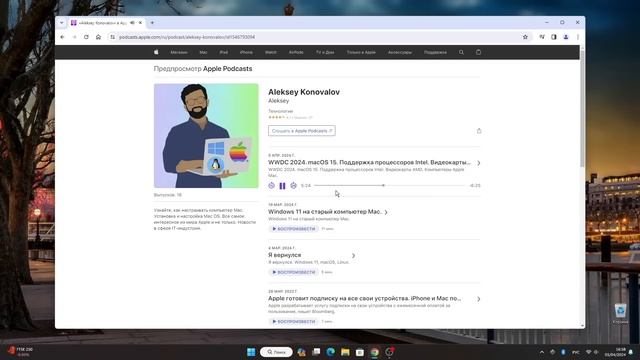Screen dimensions: 640x360
Task: Open the Windows Start menu
Action: click(251, 352)
